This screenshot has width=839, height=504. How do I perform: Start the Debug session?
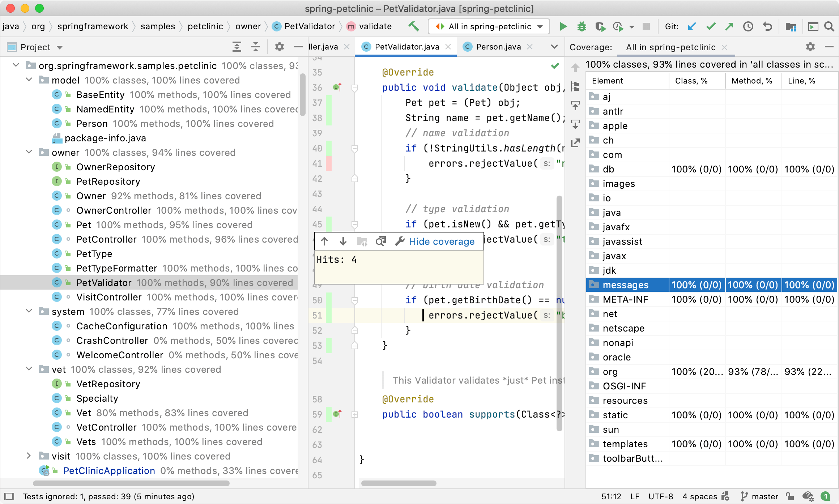[x=582, y=26]
